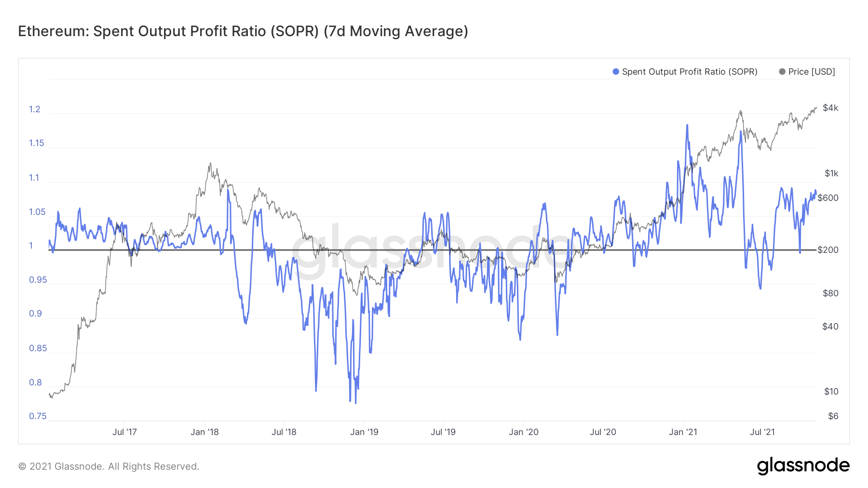The height and width of the screenshot is (488, 868).
Task: Click the 1.05 left axis value
Action: point(37,212)
